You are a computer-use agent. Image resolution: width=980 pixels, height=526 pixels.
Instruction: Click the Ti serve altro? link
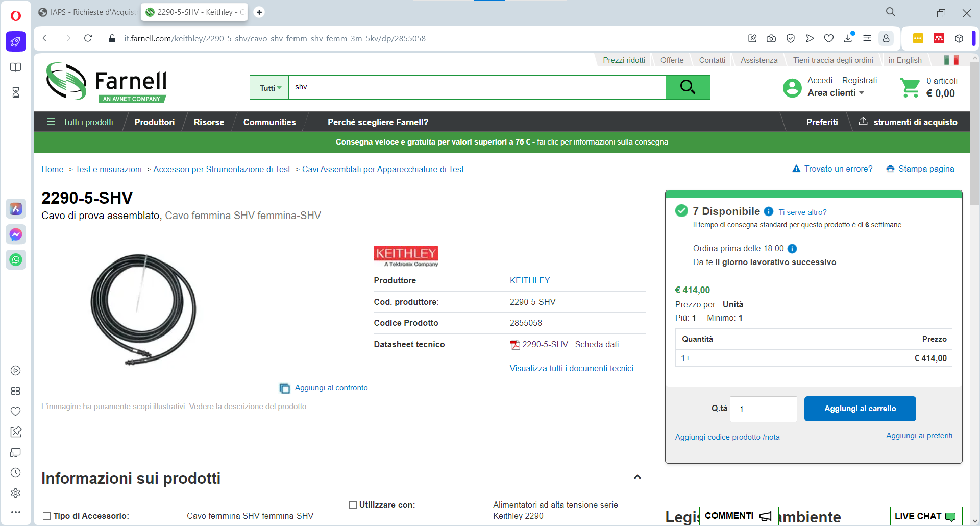[x=802, y=212]
